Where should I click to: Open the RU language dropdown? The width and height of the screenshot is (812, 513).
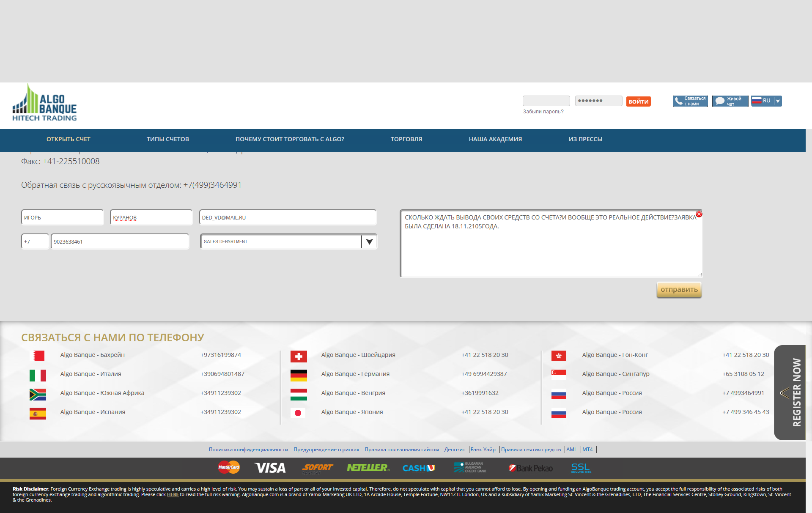[x=766, y=101]
